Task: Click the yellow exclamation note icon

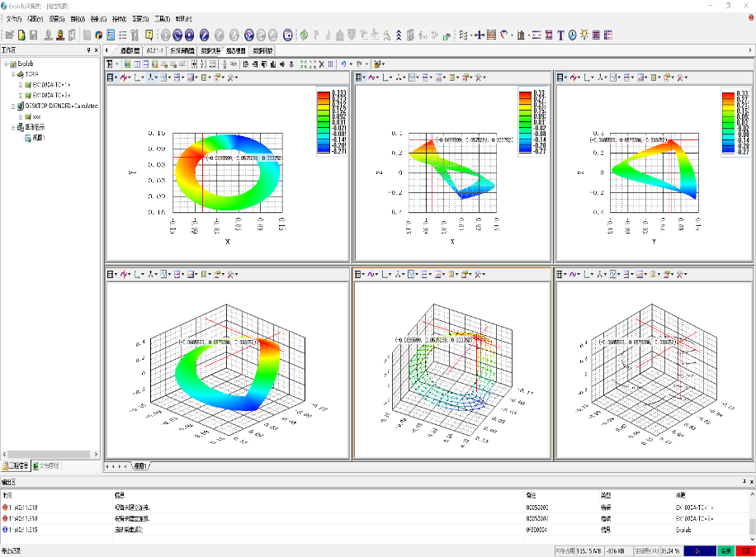Action: 149,35
